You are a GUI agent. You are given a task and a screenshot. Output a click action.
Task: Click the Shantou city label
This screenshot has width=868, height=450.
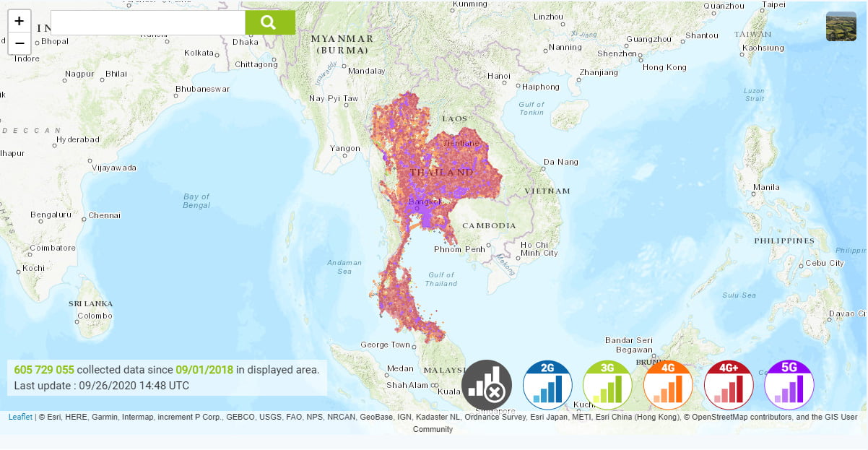702,35
